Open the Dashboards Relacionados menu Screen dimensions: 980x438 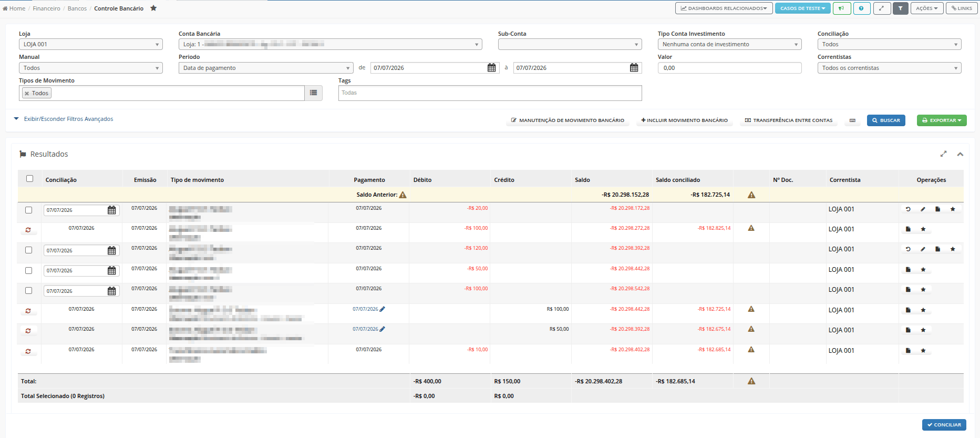tap(724, 8)
